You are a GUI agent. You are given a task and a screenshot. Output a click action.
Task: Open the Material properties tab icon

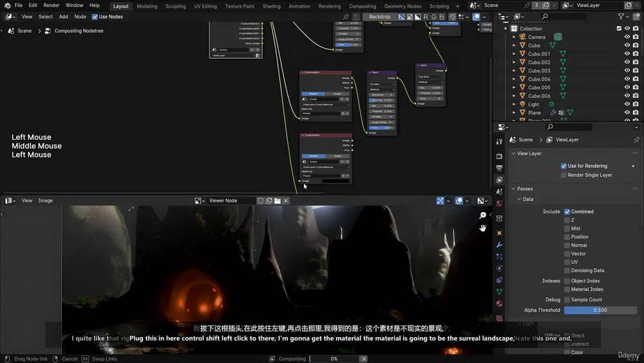499,304
